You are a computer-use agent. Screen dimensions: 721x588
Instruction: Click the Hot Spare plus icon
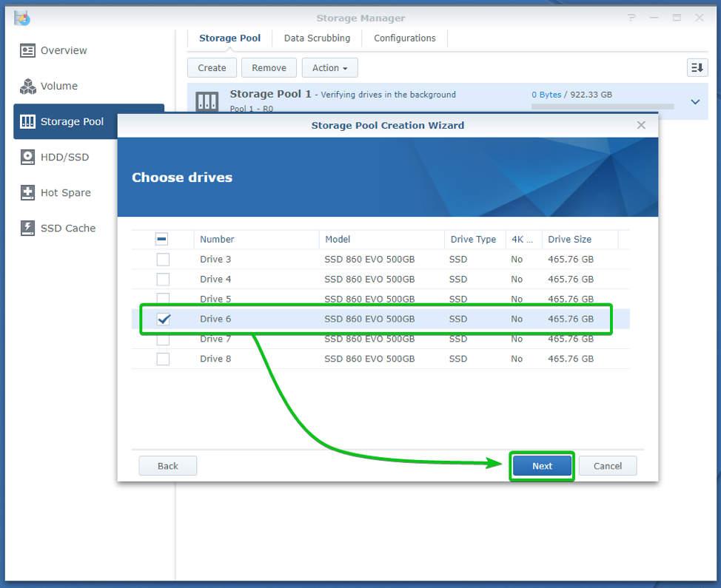click(28, 192)
